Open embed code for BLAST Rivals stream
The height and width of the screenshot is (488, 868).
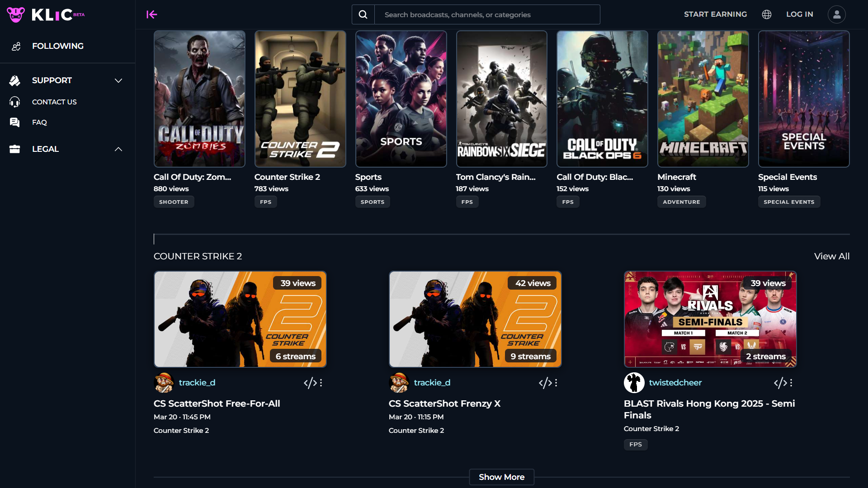(780, 383)
